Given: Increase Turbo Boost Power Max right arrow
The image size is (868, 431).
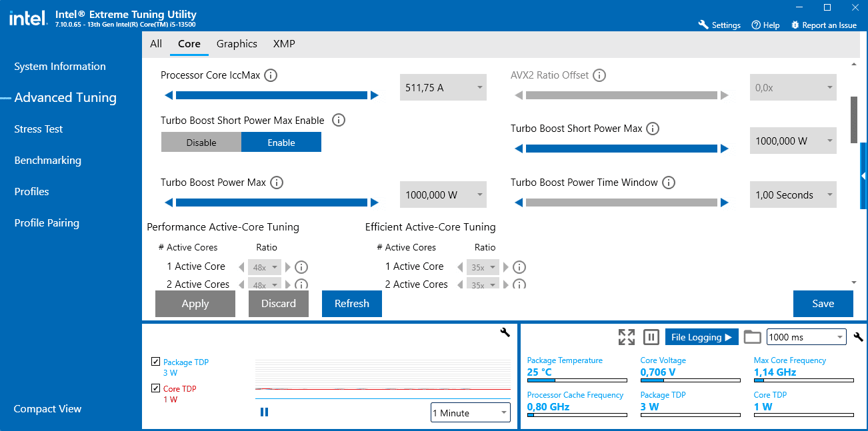Looking at the screenshot, I should pos(375,203).
